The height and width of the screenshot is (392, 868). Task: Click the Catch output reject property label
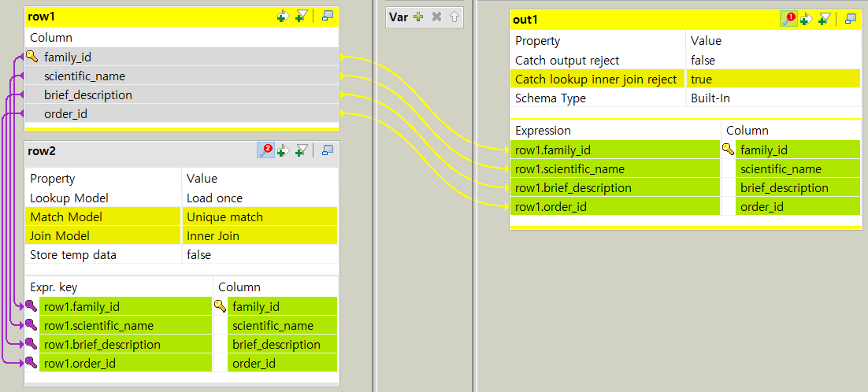pos(567,61)
